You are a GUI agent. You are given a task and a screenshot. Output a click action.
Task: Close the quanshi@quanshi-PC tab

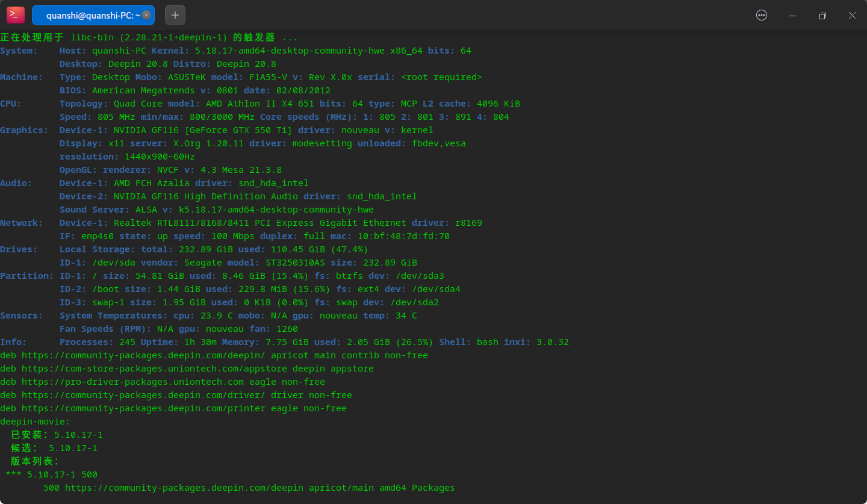pos(146,14)
